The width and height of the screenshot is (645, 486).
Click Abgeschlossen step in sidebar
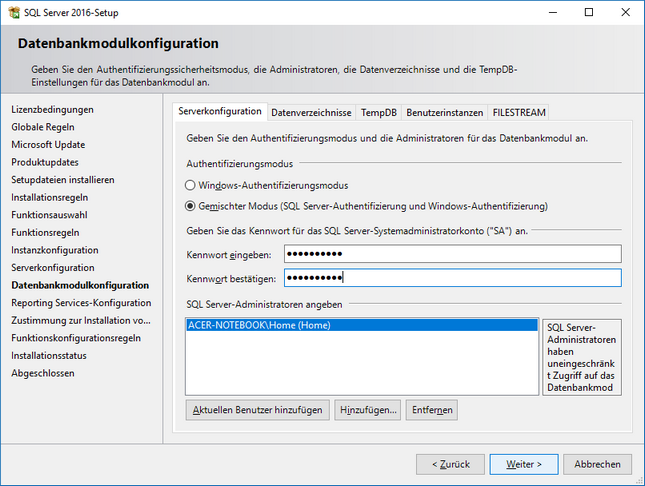point(43,373)
